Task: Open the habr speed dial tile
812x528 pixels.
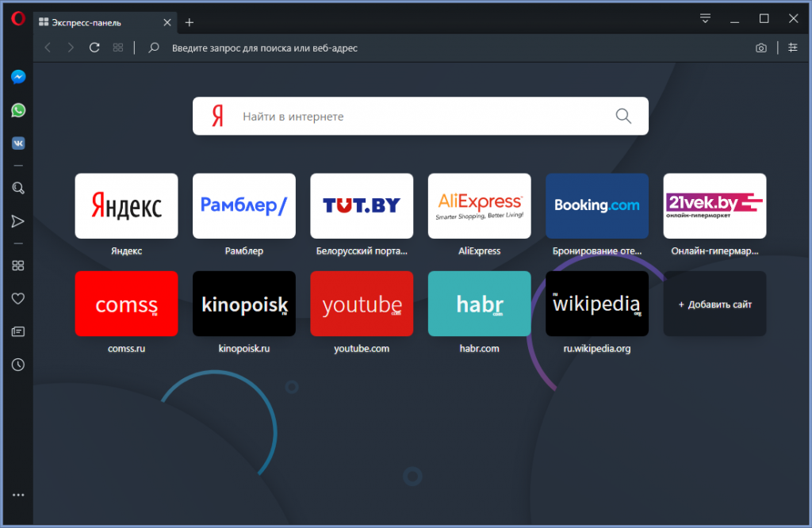Action: [x=480, y=304]
